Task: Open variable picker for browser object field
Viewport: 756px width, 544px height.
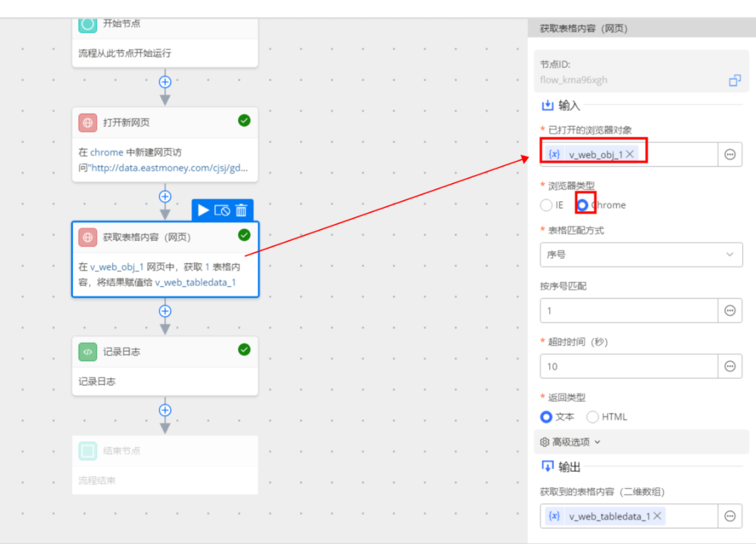Action: (730, 154)
